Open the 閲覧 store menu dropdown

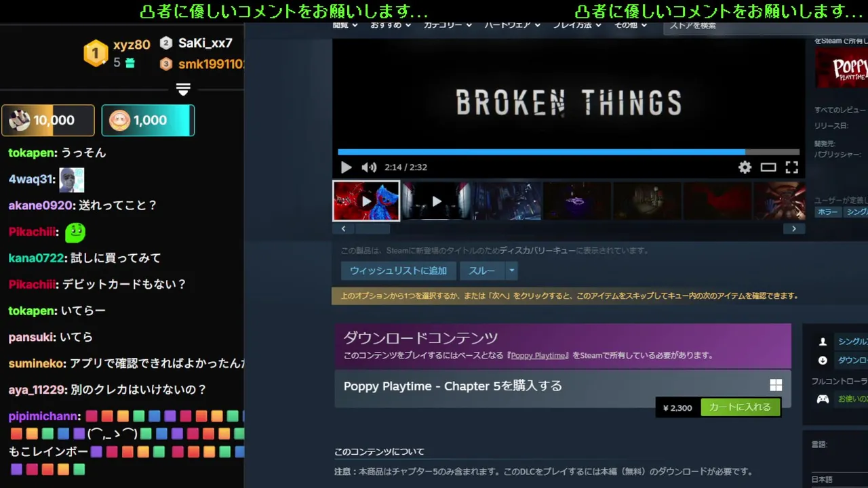pyautogui.click(x=345, y=25)
